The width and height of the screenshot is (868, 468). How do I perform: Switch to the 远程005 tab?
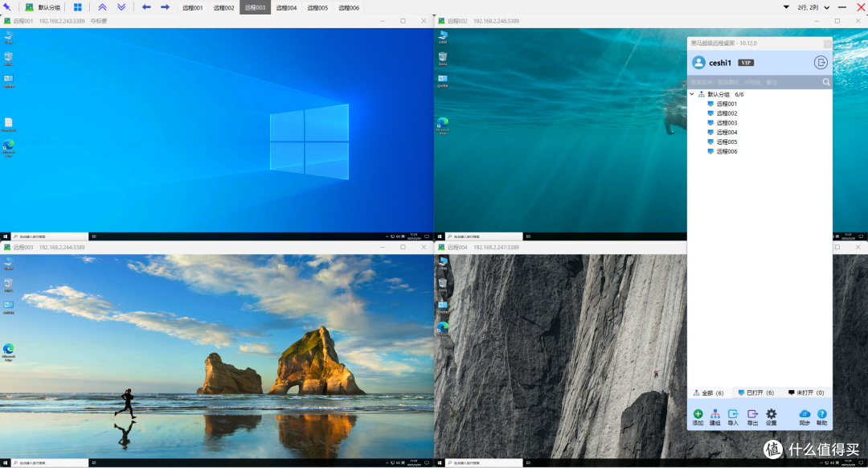click(317, 8)
